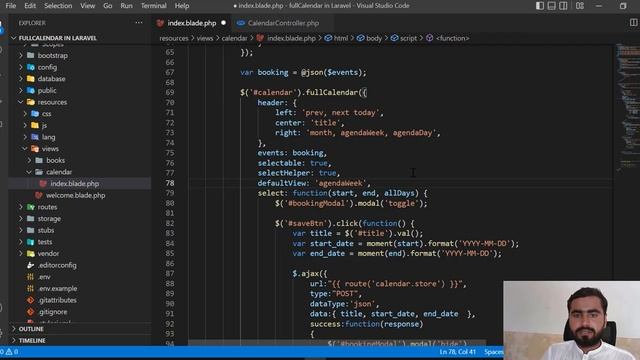Open the .env.example file

58,289
